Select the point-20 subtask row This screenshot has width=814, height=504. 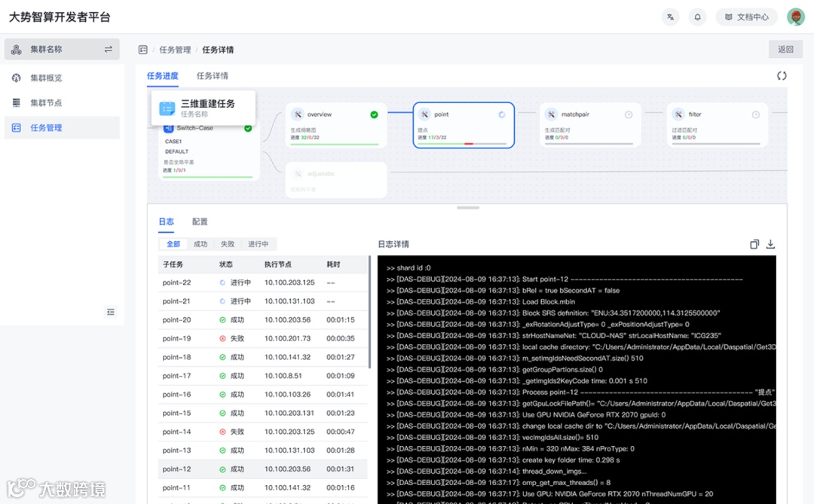[x=263, y=320]
